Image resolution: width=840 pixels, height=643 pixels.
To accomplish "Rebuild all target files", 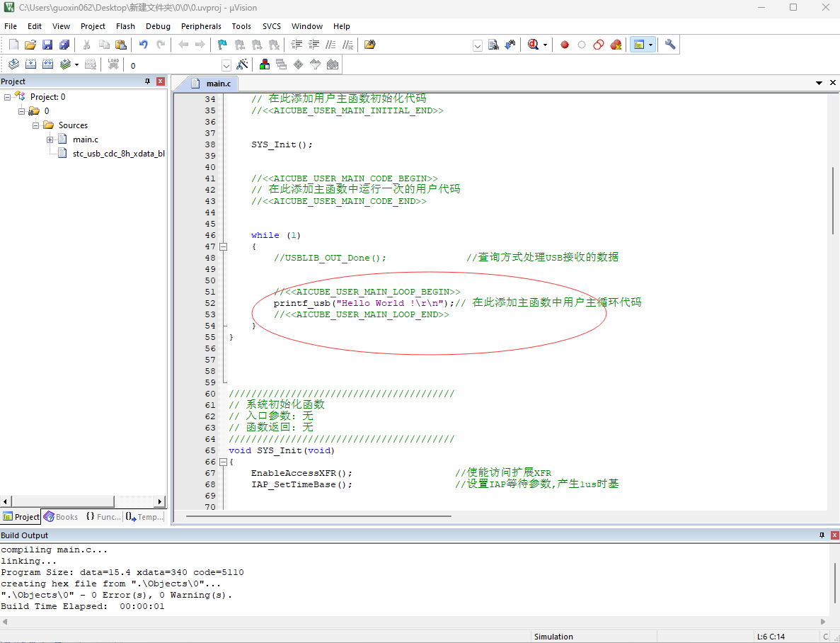I will tap(47, 64).
